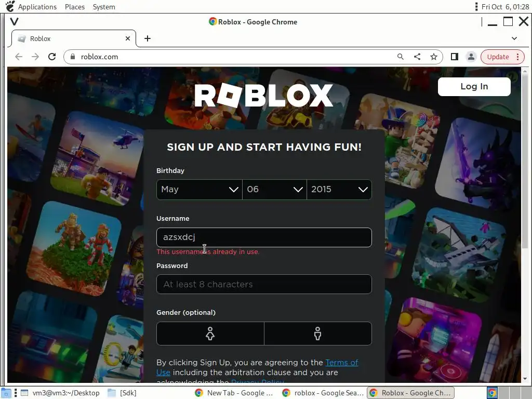Reload the Roblox page

[52, 57]
